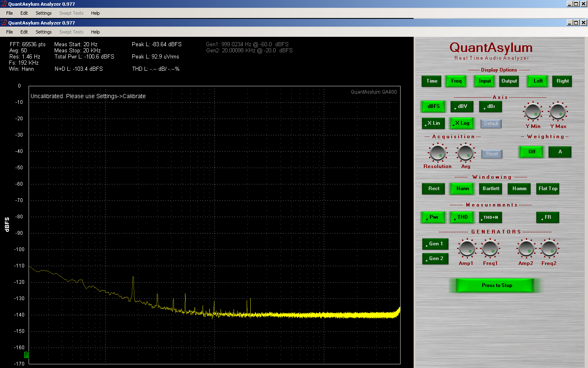Click the N+D L -103.4 dBFS readout
Viewport: 588px width, 368px height.
click(x=79, y=69)
